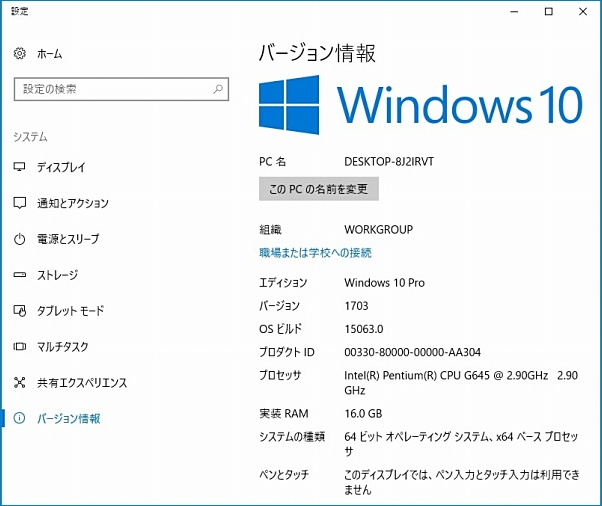The image size is (602, 506).
Task: Click the システム section label
Action: click(x=30, y=137)
